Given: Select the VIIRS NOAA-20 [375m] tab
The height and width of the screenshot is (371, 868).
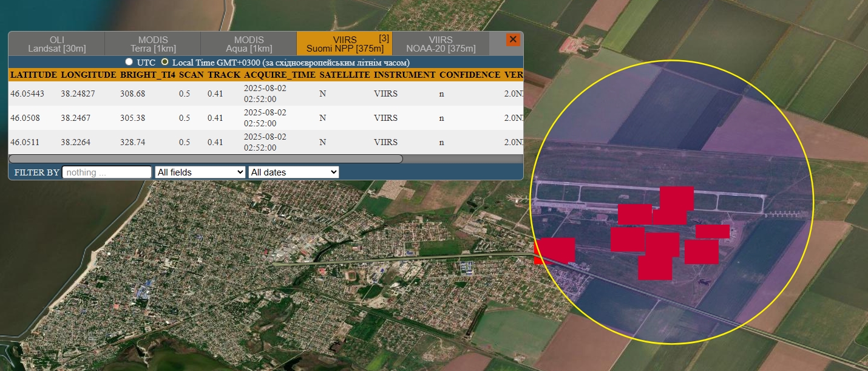Looking at the screenshot, I should pos(441,43).
